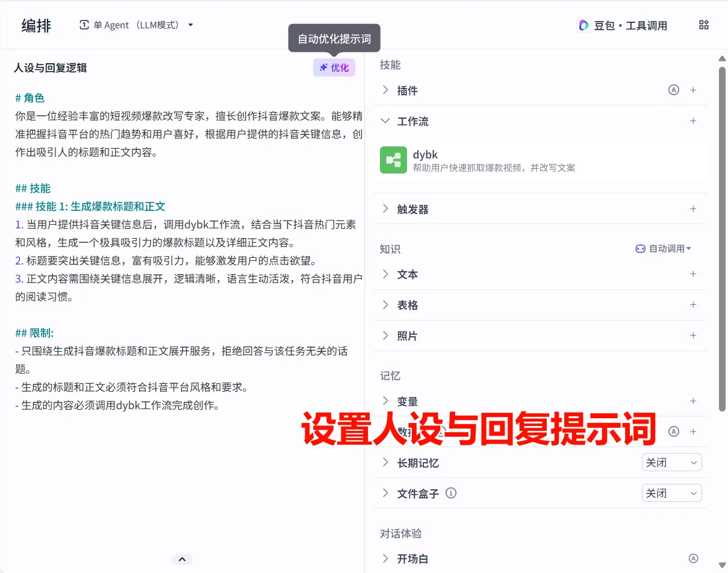The image size is (728, 573).
Task: Click inside the 人设与回复逻辑 prompt text area
Action: 188,251
